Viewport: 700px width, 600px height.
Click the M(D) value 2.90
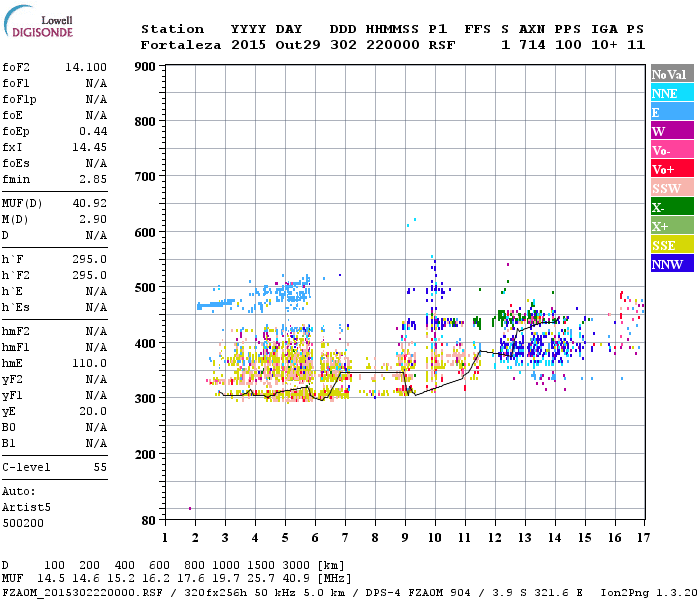[93, 220]
